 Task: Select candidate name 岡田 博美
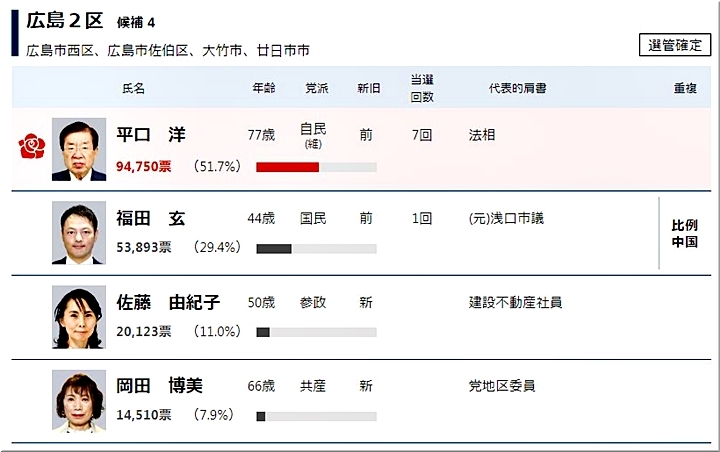[x=159, y=385]
